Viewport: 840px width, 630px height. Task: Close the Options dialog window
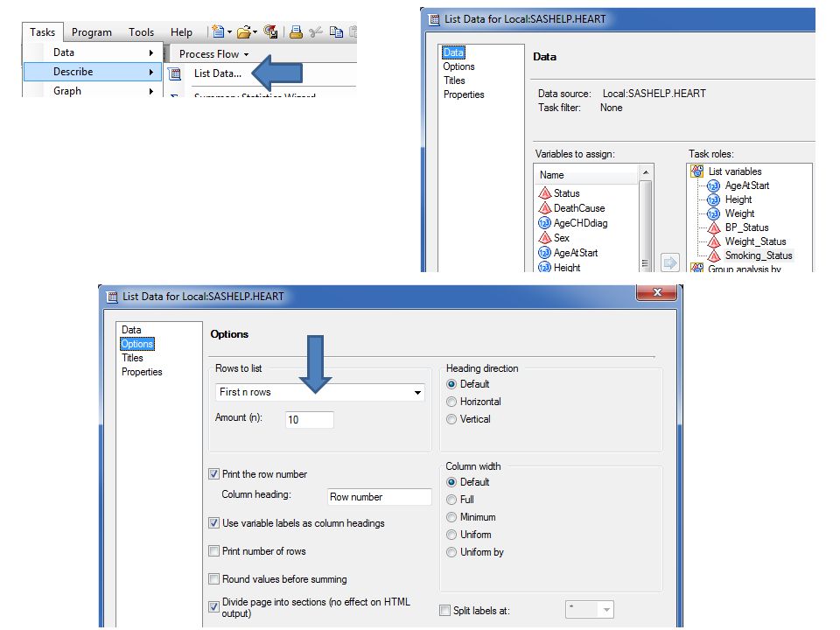(x=657, y=292)
